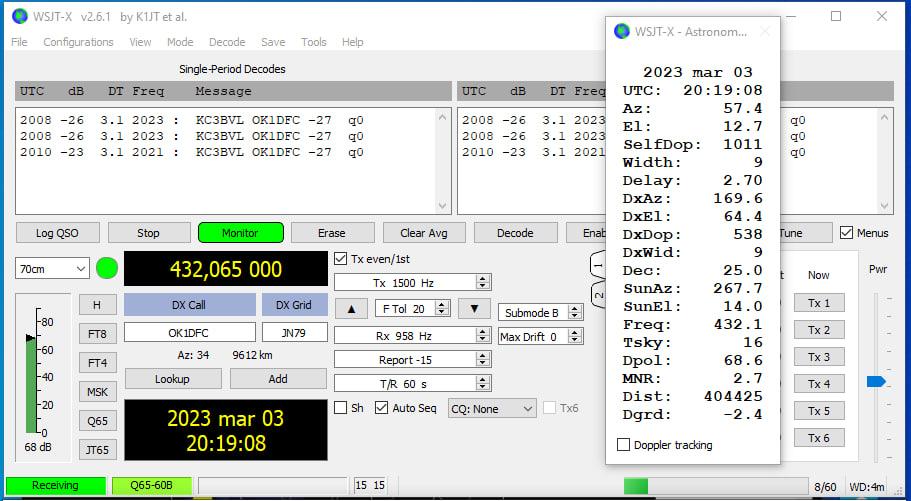This screenshot has height=501, width=911.
Task: Adjust the T/R 60 s spinner arrows
Action: 482,384
